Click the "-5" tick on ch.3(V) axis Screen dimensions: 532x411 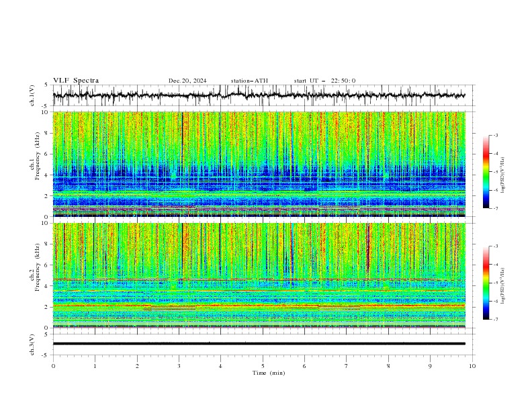pyautogui.click(x=46, y=355)
